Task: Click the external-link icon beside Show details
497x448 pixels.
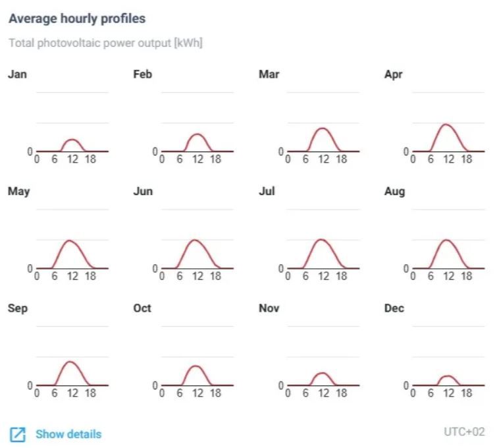Action: pos(18,434)
